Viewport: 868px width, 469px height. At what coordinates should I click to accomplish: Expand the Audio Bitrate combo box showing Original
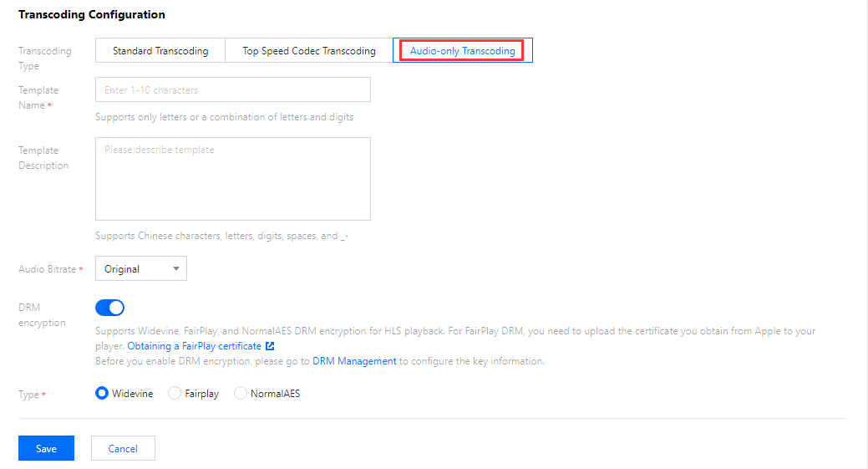(x=140, y=269)
